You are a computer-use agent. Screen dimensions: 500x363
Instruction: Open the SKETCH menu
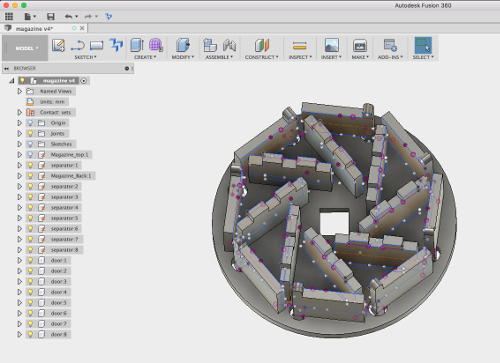click(85, 57)
